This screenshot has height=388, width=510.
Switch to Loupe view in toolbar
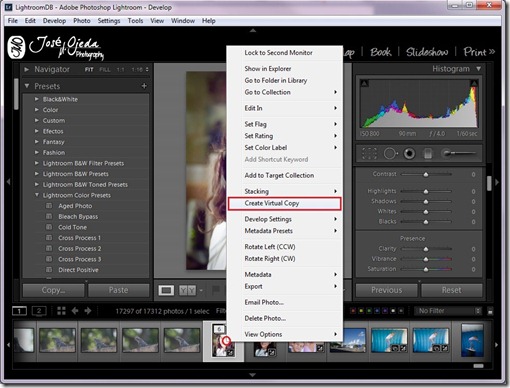tap(166, 290)
